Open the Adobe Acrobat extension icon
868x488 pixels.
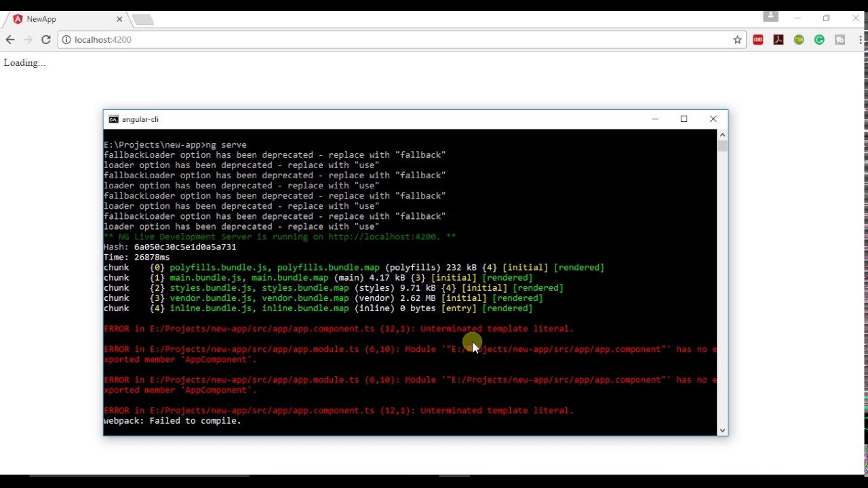(x=778, y=40)
